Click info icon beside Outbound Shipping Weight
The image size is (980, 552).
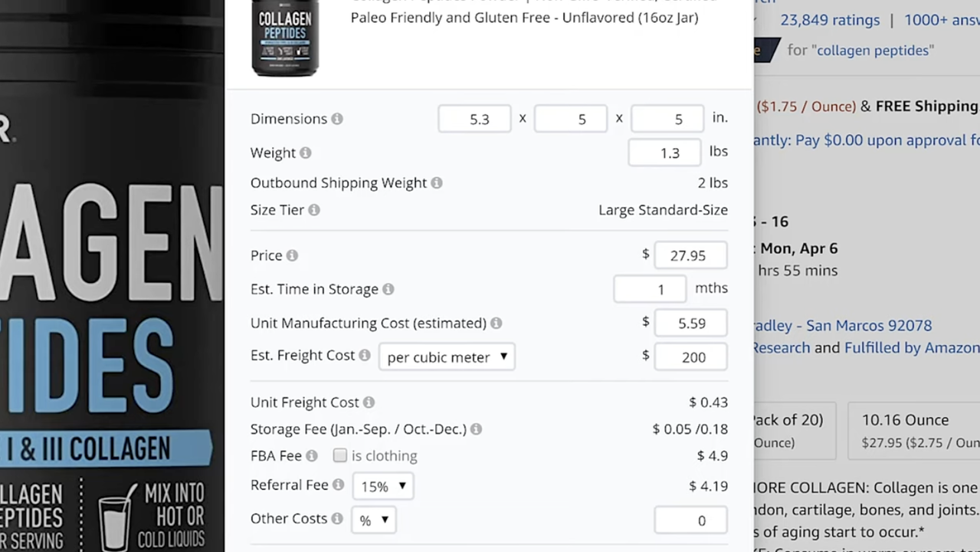tap(437, 183)
